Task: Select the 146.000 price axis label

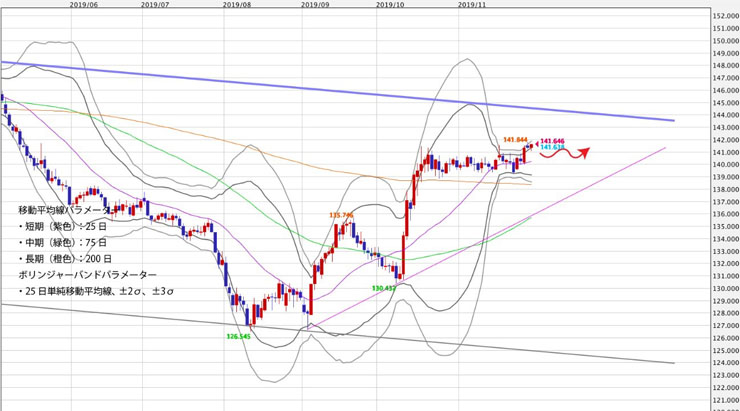Action: pos(726,91)
